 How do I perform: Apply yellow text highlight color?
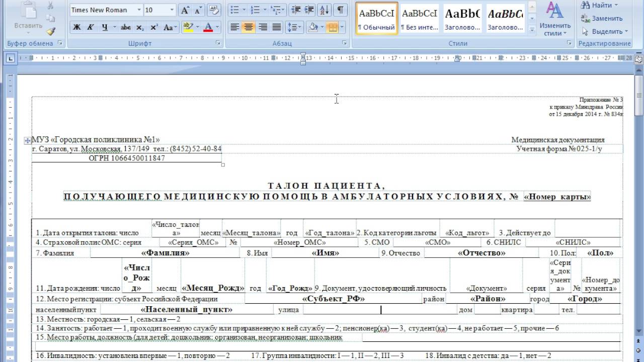tap(187, 27)
